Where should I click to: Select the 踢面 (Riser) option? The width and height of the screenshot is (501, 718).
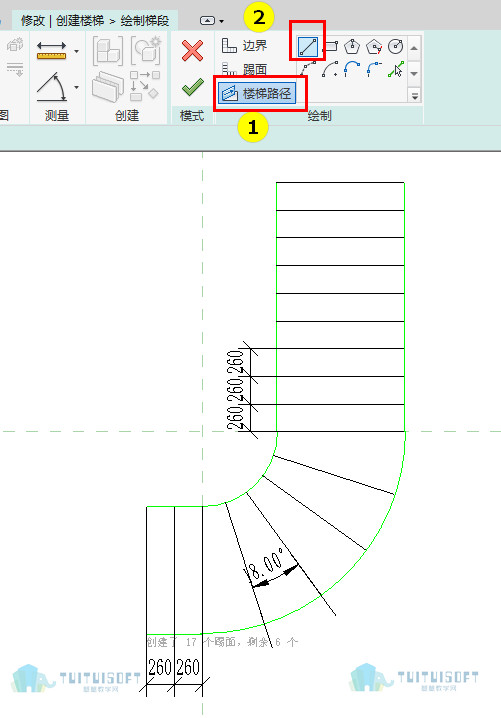[244, 69]
